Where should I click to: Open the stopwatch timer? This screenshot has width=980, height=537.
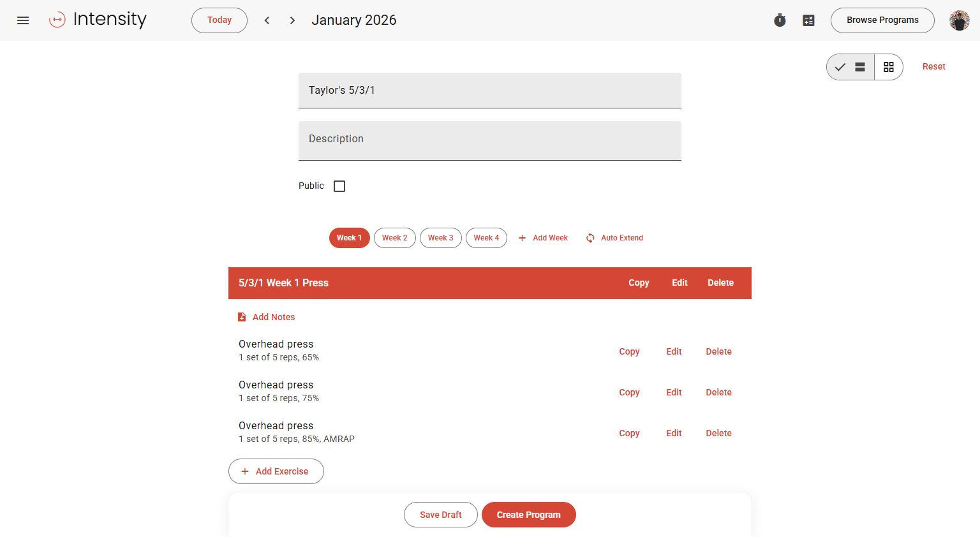(780, 20)
